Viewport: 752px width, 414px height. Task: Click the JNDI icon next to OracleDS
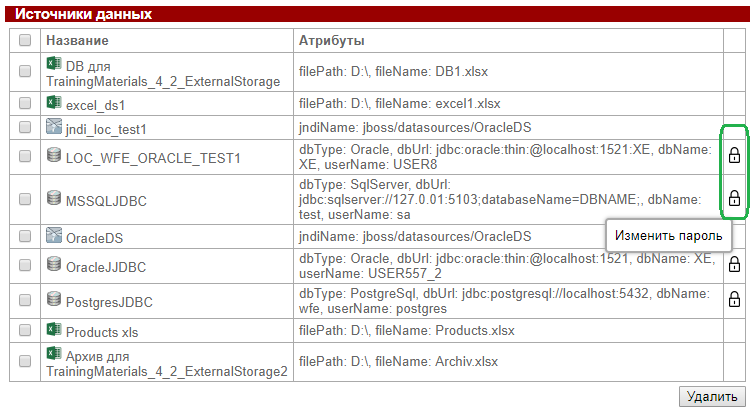54,235
